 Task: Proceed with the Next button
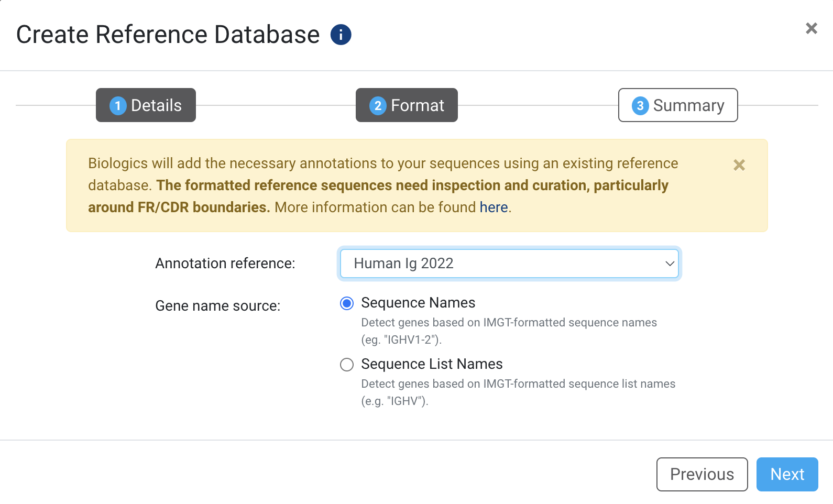786,474
